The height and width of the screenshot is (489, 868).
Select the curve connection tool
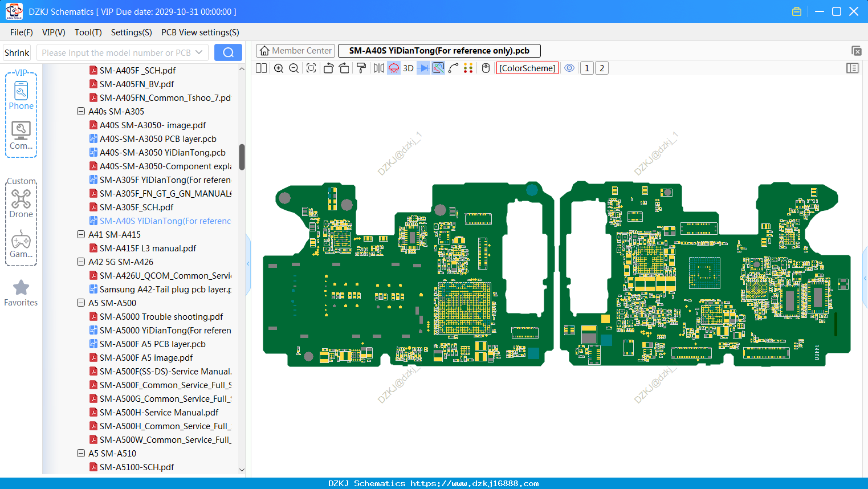(453, 68)
